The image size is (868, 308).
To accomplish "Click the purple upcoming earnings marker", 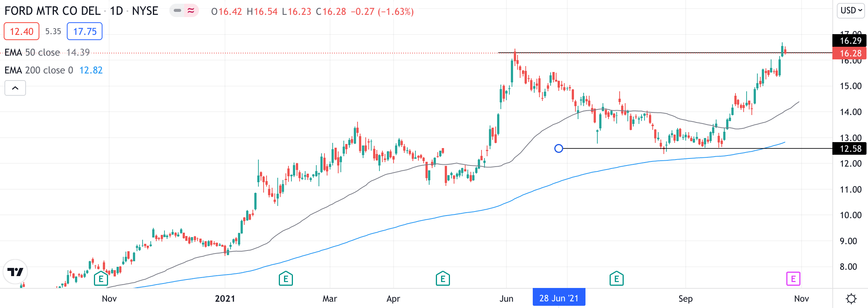I will pyautogui.click(x=793, y=279).
